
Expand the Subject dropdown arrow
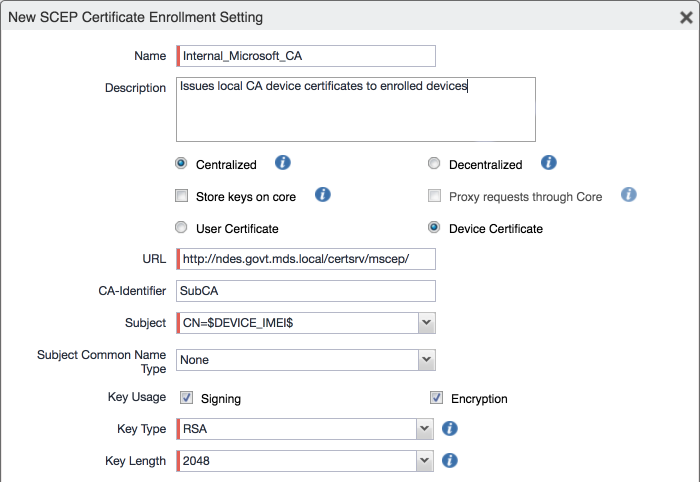[427, 323]
